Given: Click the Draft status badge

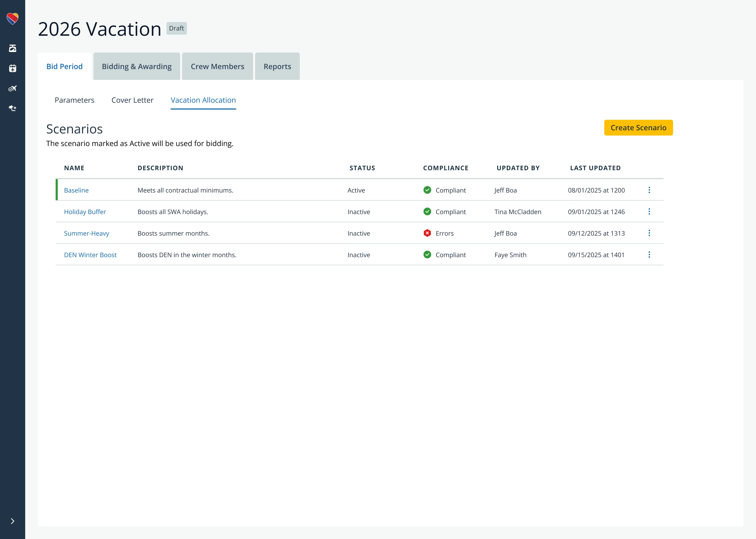Looking at the screenshot, I should pyautogui.click(x=176, y=29).
